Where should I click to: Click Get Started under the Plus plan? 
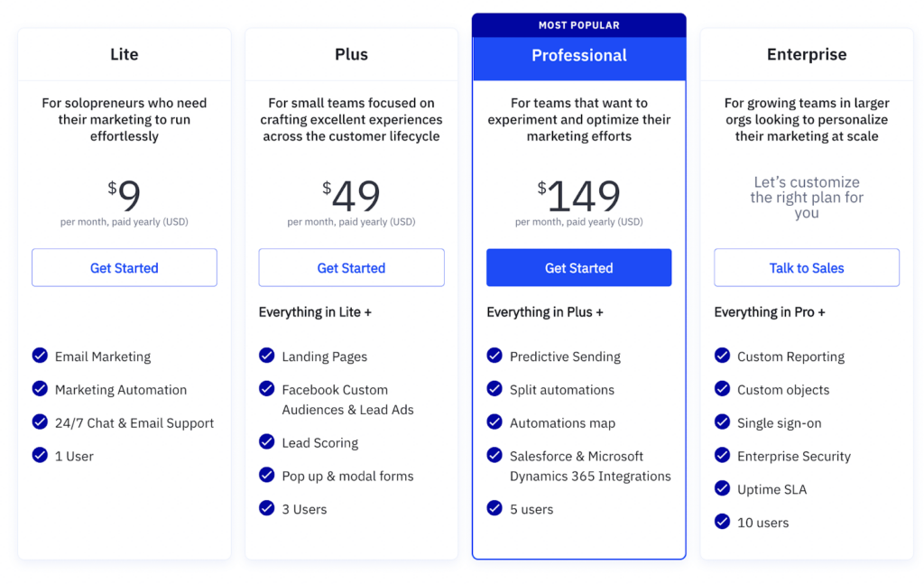coord(351,267)
